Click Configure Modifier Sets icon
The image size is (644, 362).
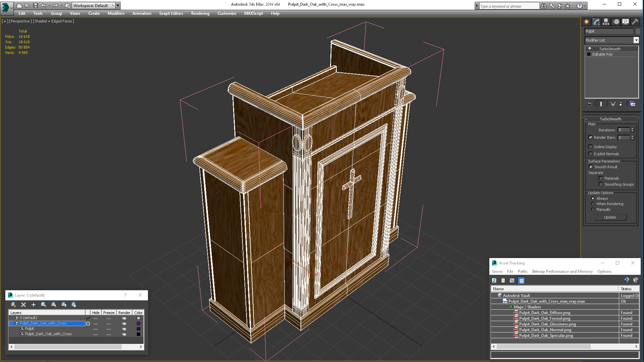click(x=633, y=104)
